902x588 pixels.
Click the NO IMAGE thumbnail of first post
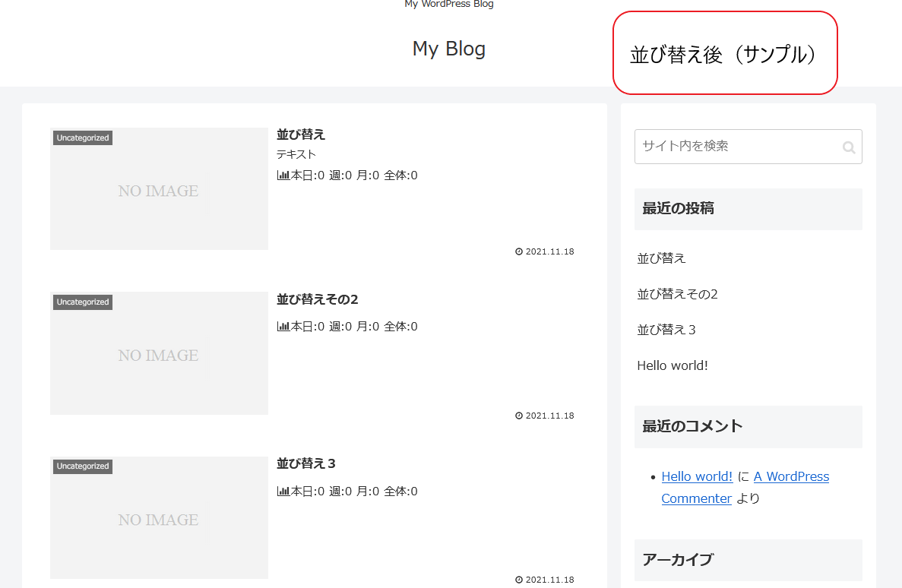click(159, 191)
